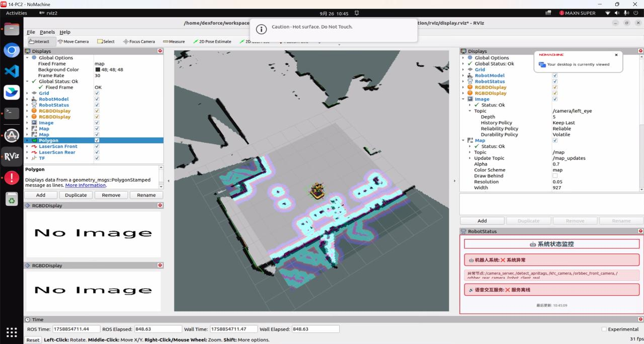Expand Global Options in right Displays panel
Screen dimensions: 644x344
[463, 58]
